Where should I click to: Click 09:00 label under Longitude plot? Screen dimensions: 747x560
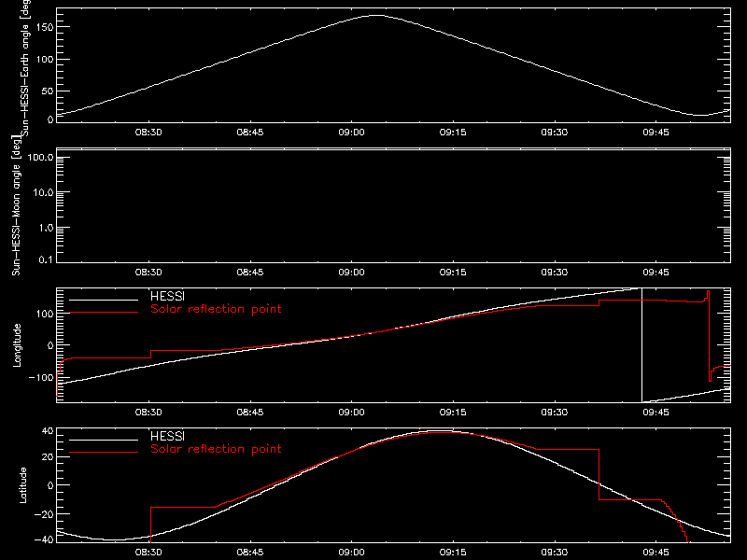pyautogui.click(x=352, y=413)
